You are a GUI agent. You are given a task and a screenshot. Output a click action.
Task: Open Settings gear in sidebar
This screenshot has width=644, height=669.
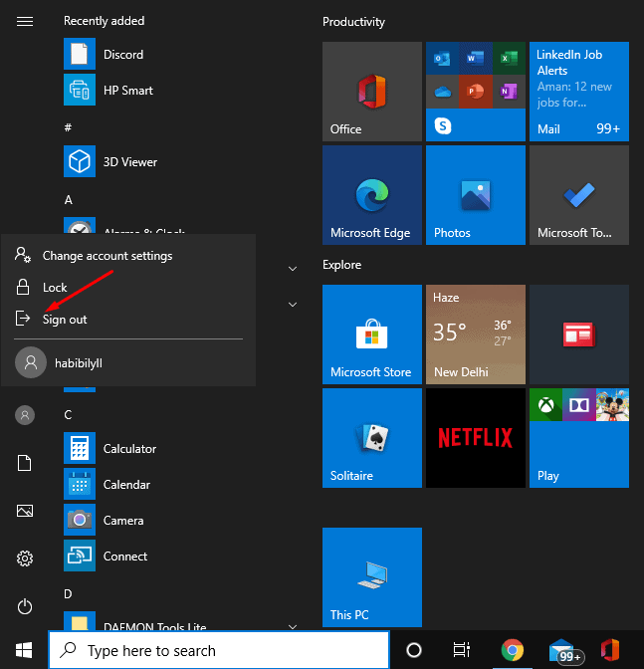(x=25, y=558)
